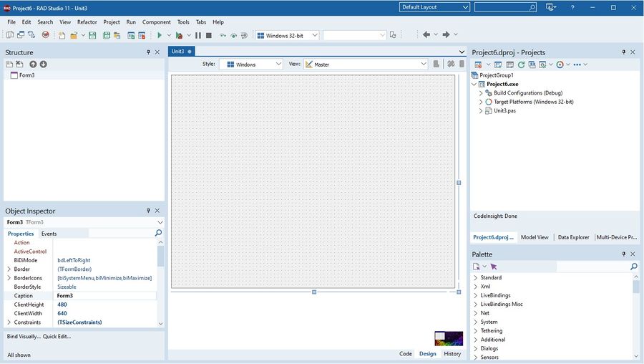This screenshot has width=644, height=364.
Task: Click the Object Inspector search magnifier
Action: 158,233
